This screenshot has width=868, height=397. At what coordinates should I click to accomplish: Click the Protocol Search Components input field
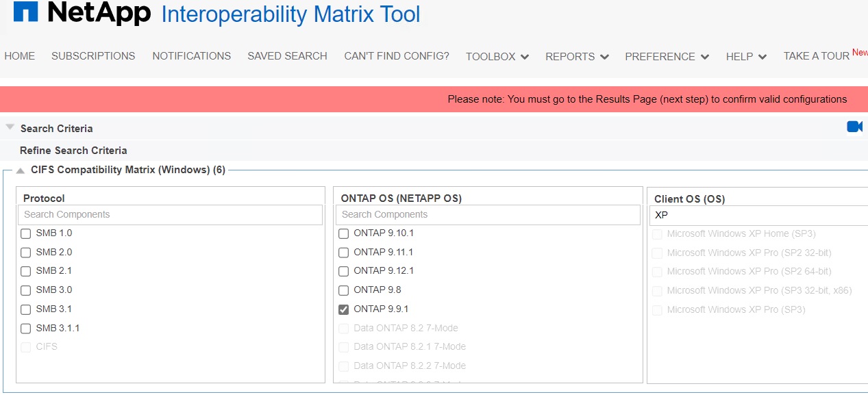(x=169, y=215)
